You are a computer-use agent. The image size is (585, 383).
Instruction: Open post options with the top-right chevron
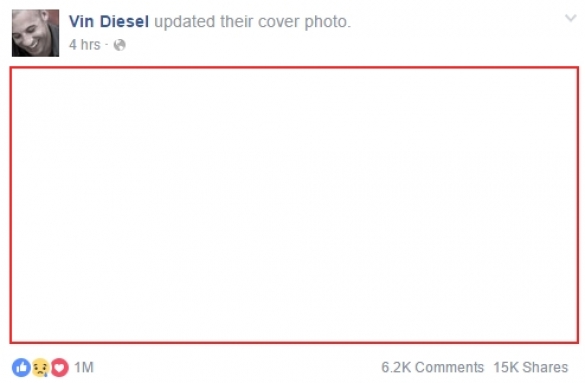click(570, 18)
